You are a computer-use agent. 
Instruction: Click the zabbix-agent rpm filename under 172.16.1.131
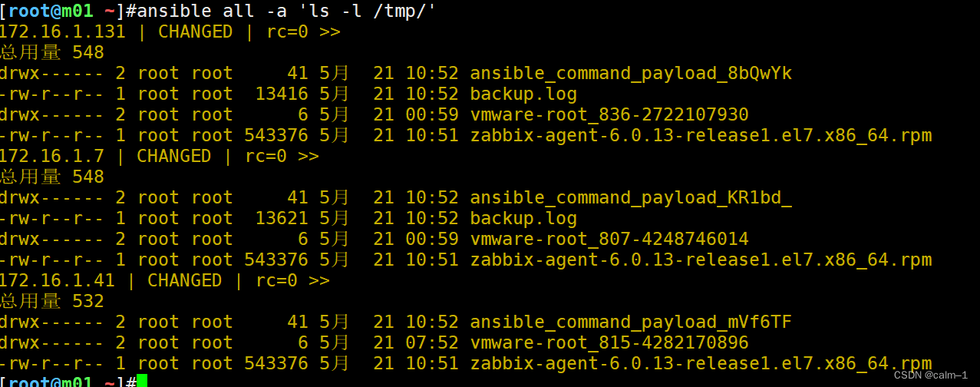(701, 135)
